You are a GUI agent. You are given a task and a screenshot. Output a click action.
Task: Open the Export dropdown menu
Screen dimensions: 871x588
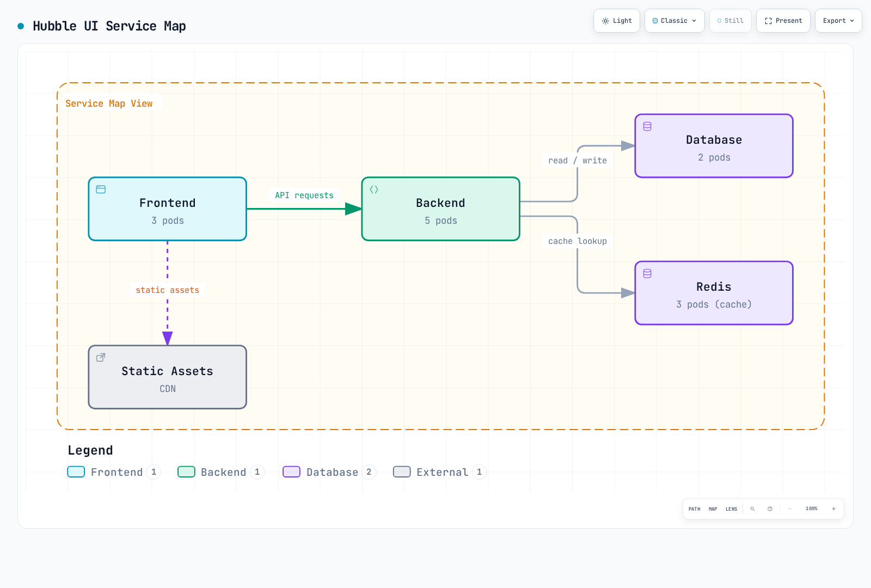(x=838, y=21)
